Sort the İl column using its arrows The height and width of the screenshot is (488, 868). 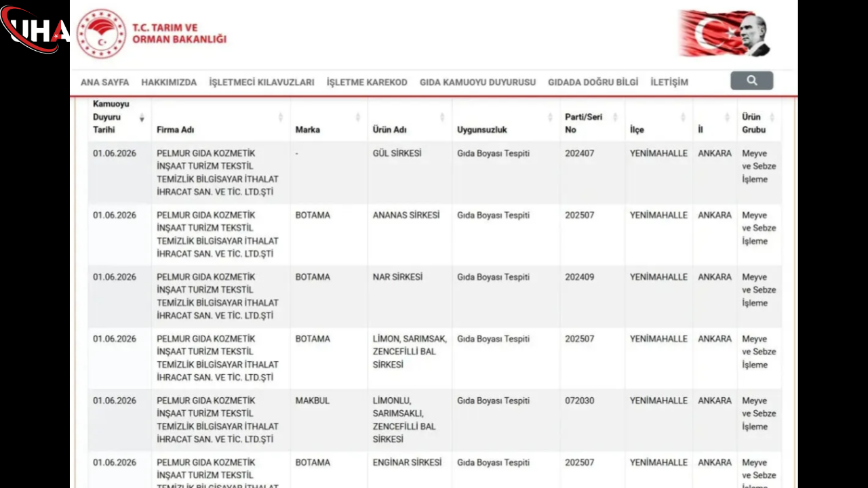tap(727, 117)
